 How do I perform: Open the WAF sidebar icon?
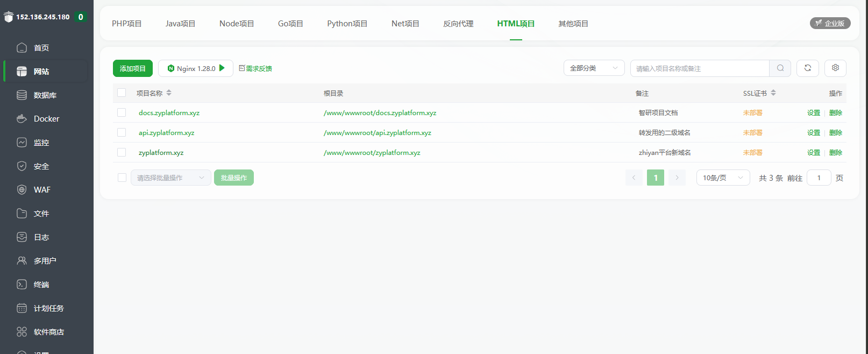pyautogui.click(x=22, y=190)
